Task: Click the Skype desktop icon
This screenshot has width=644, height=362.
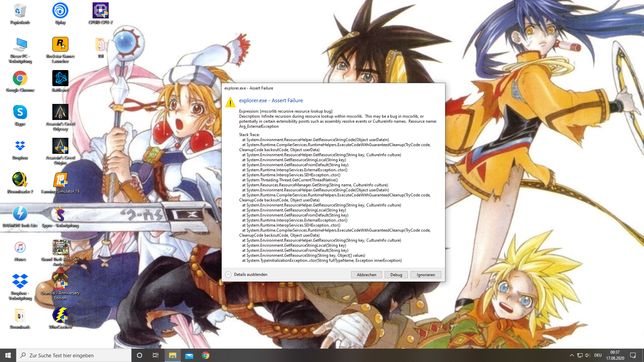Action: [20, 112]
